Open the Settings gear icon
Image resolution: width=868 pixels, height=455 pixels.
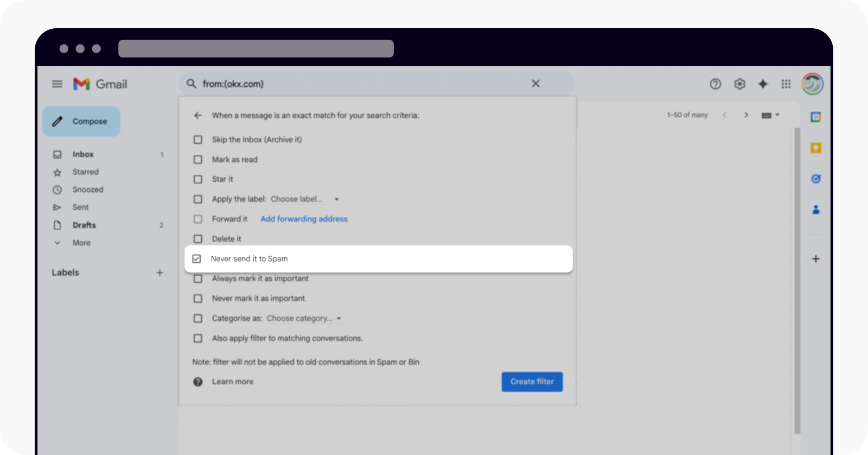739,84
